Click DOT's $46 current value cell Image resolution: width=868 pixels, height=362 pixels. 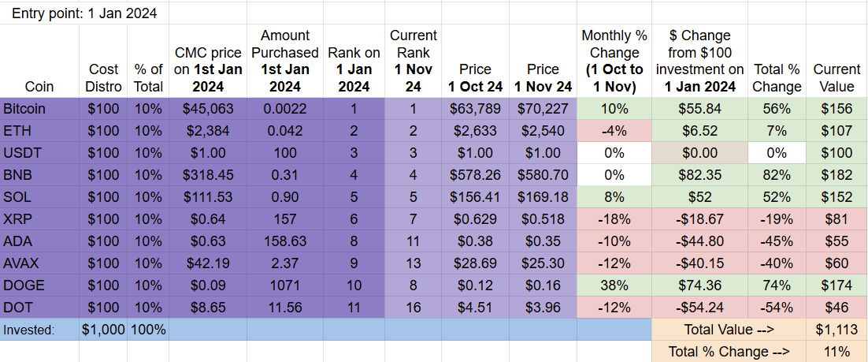(837, 308)
